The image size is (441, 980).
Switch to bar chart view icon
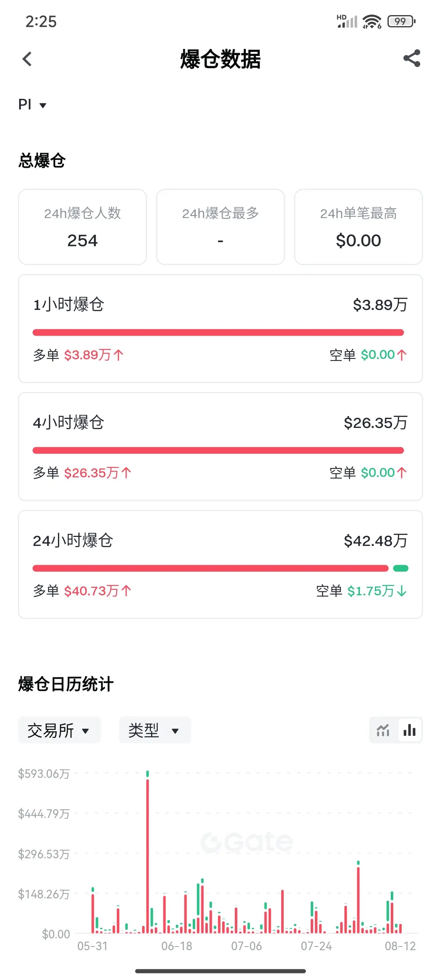410,730
